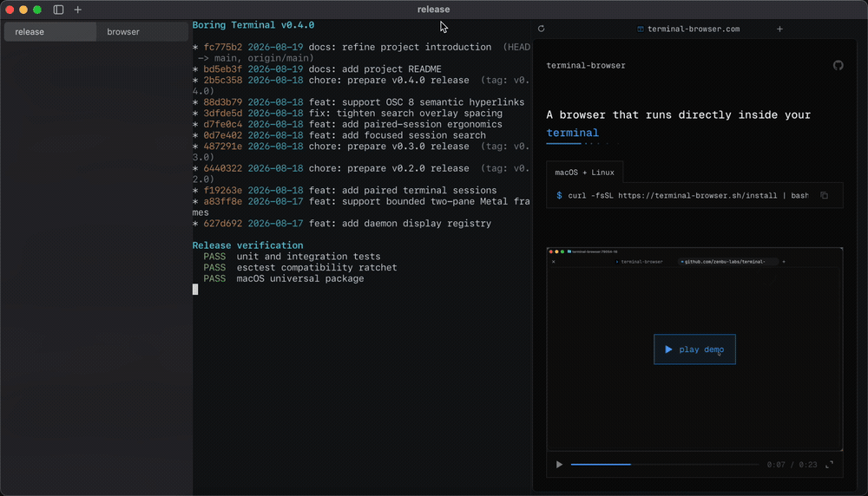Click 'support OSC 8 semantic hyperlinks' commit message

(433, 102)
